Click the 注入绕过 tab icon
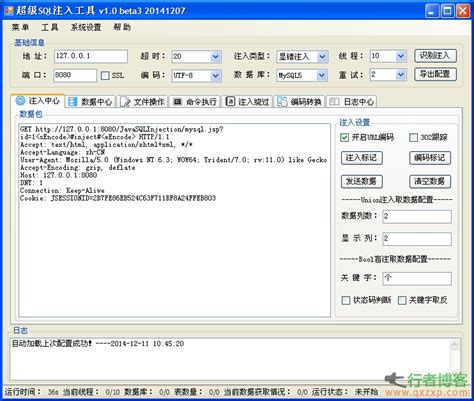Image resolution: width=474 pixels, height=401 pixels. pos(230,101)
